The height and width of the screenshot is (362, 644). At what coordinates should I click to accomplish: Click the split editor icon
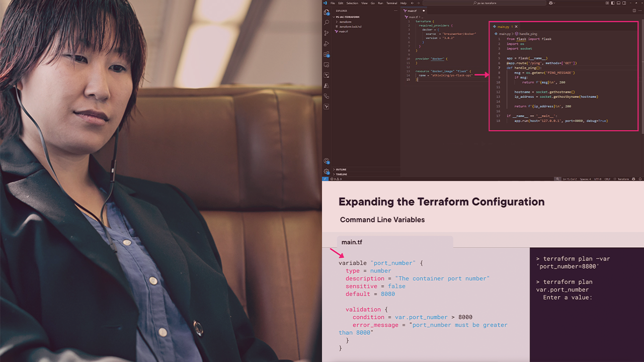(633, 11)
